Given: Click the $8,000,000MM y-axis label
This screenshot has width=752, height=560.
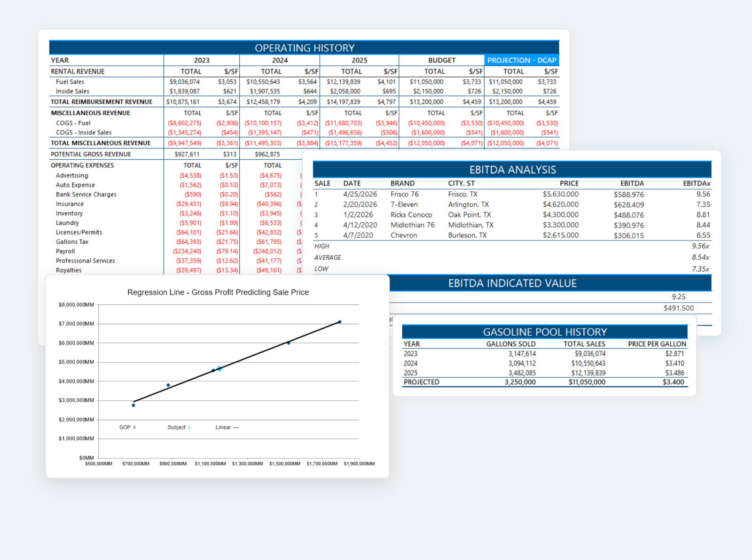Looking at the screenshot, I should (76, 305).
